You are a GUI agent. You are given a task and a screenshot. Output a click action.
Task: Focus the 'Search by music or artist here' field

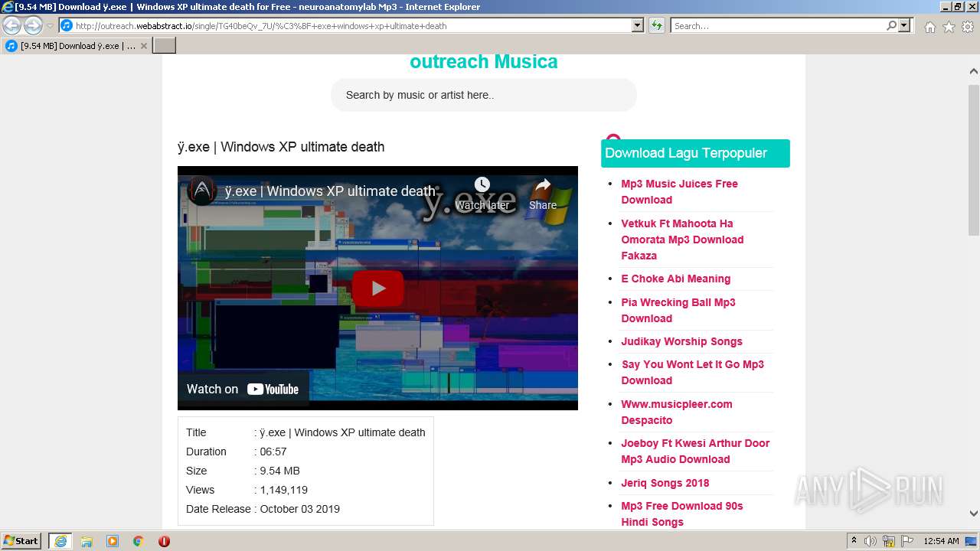pyautogui.click(x=484, y=95)
